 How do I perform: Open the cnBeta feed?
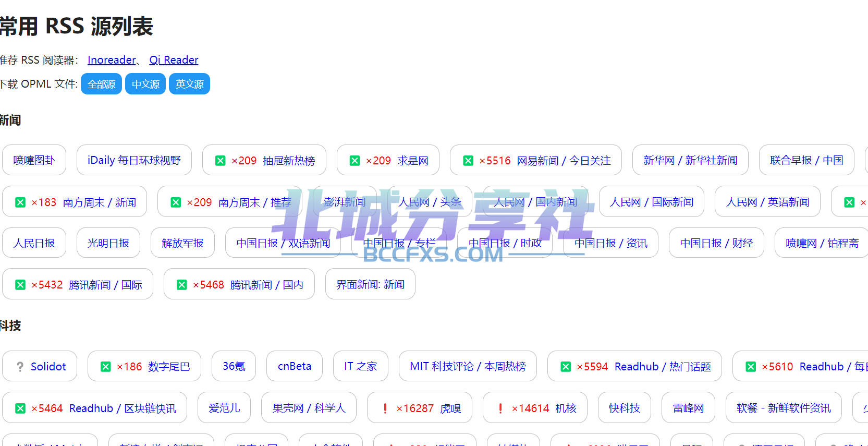coord(295,366)
